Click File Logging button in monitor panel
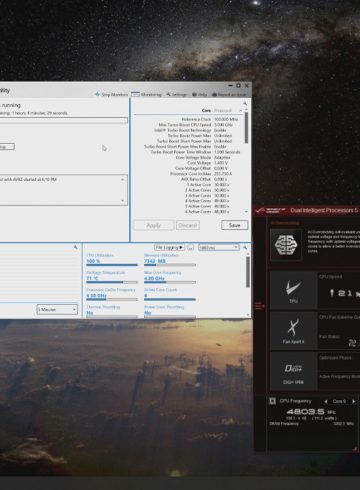Viewport: 360px width, 490px height. 169,247
